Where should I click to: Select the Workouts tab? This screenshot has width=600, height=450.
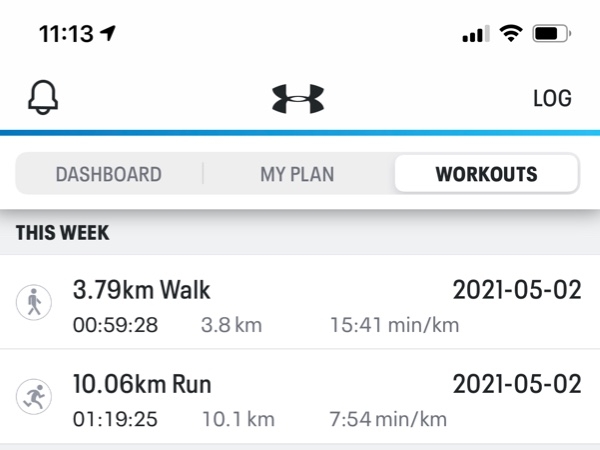486,174
